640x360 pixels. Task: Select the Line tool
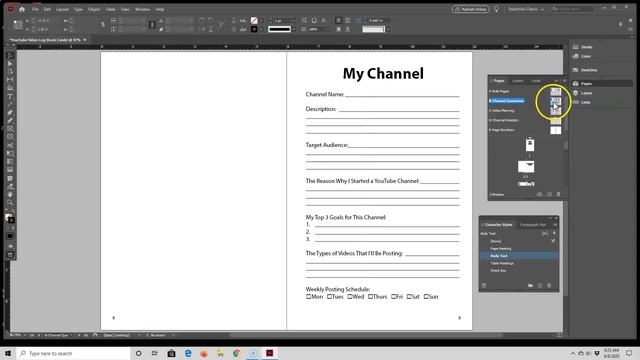pos(10,105)
